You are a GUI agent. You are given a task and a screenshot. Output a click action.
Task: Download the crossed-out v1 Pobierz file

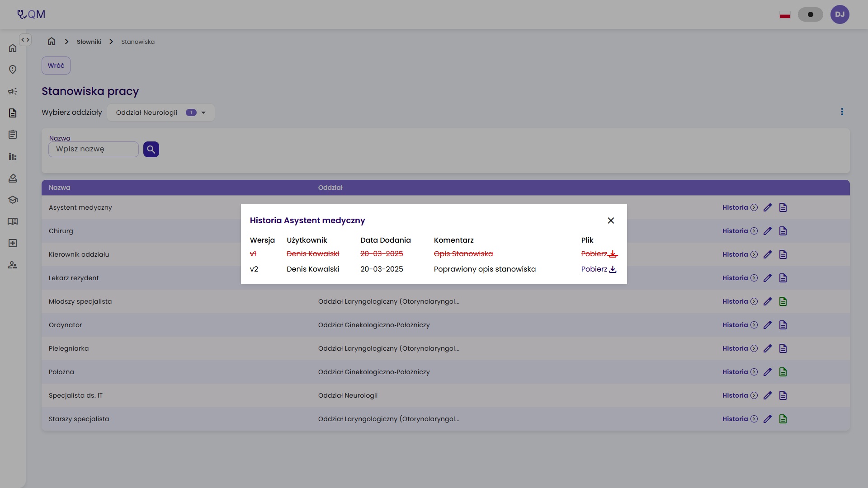599,254
